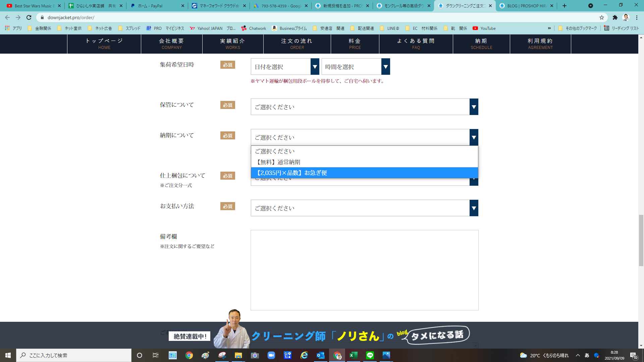
Task: Open the LINE app in taskbar
Action: coord(370,355)
